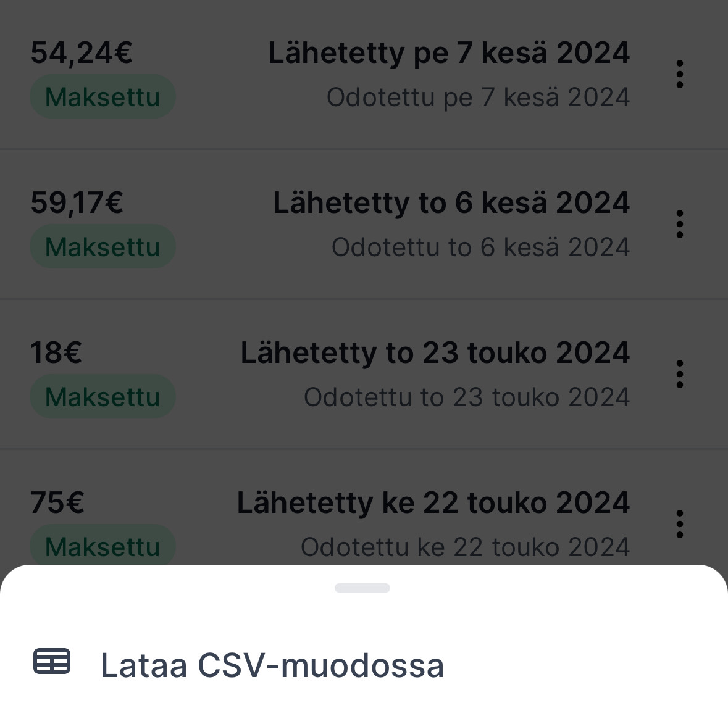Viewport: 728px width, 724px height.
Task: Open the three-dot menu for the 59,17€ payment
Action: pos(679,224)
